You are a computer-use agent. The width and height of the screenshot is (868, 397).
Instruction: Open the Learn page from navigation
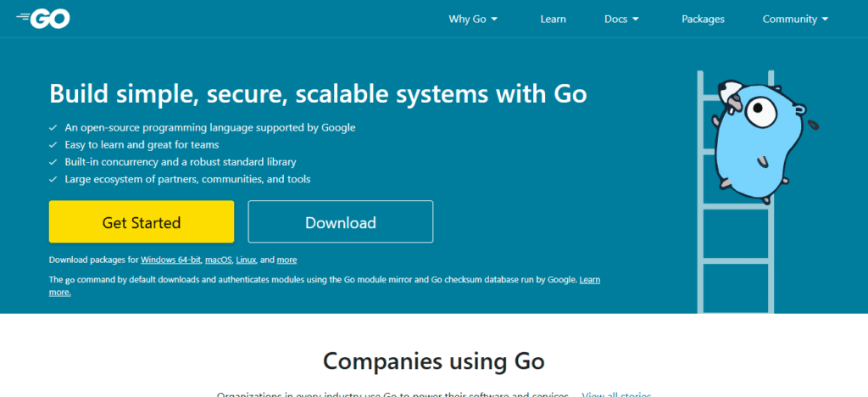click(x=553, y=19)
